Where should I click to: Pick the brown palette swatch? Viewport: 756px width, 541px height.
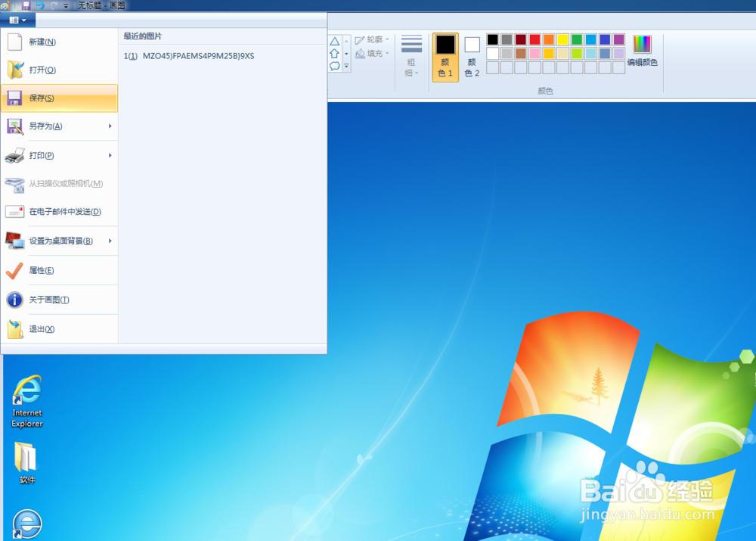521,54
